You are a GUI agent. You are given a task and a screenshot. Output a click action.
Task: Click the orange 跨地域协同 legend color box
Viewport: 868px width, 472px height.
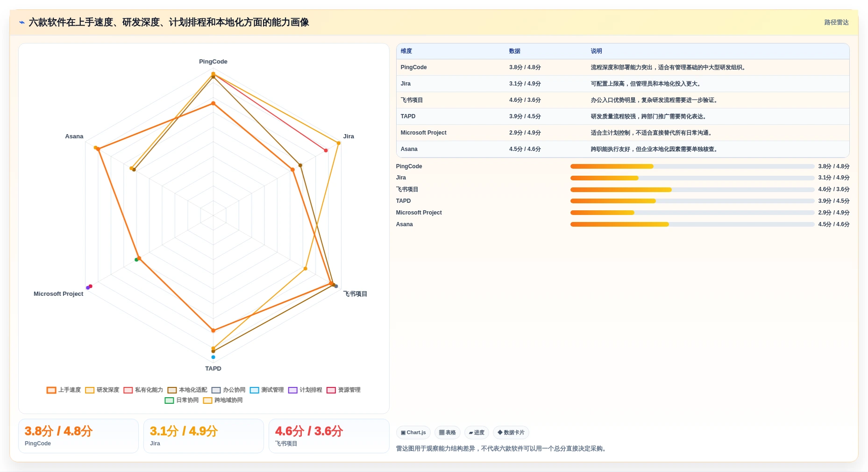click(207, 400)
